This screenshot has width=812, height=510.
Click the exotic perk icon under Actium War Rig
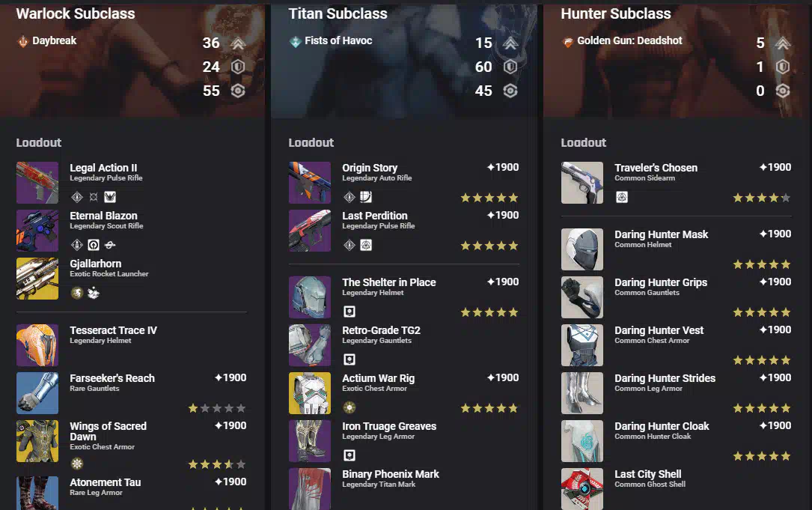tap(349, 407)
